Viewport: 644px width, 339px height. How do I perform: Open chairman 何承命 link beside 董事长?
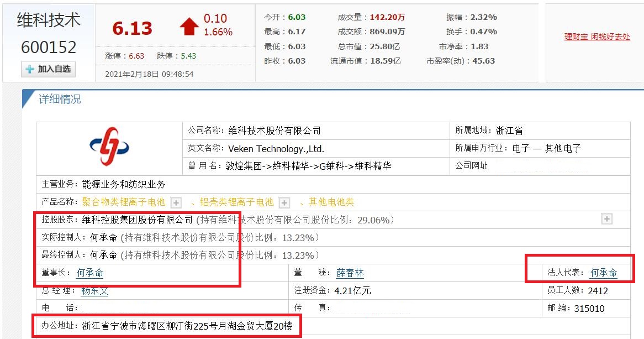90,273
